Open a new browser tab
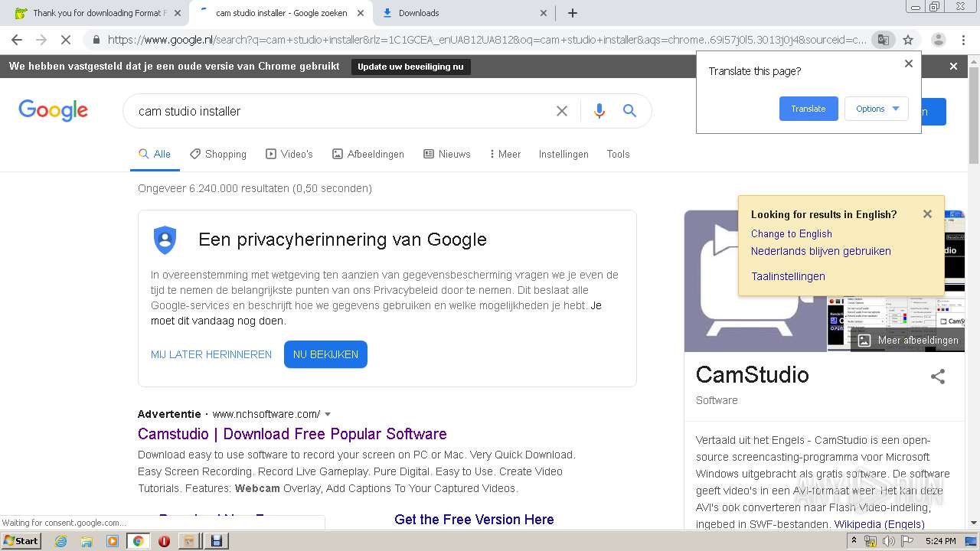The width and height of the screenshot is (980, 551). click(x=573, y=13)
